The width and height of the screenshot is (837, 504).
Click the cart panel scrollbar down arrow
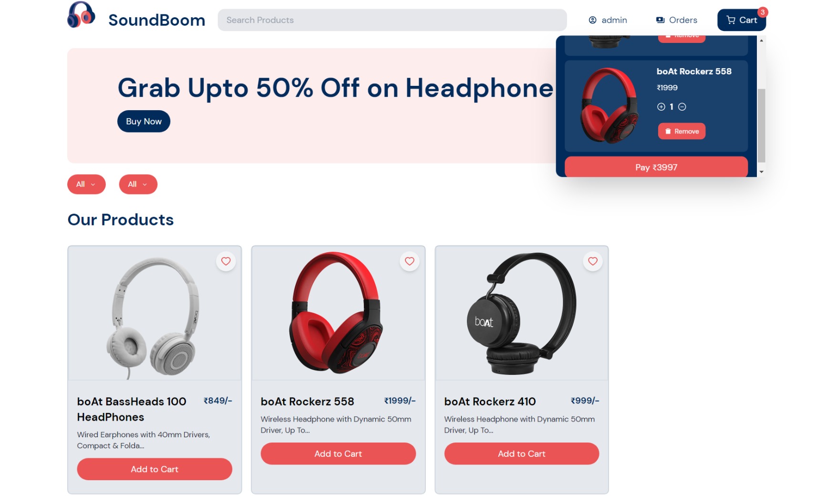tap(761, 172)
